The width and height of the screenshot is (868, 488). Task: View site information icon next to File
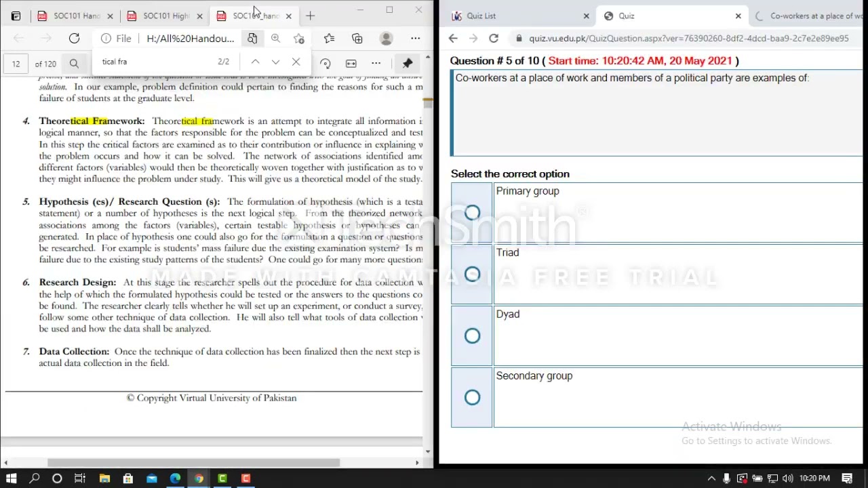106,39
